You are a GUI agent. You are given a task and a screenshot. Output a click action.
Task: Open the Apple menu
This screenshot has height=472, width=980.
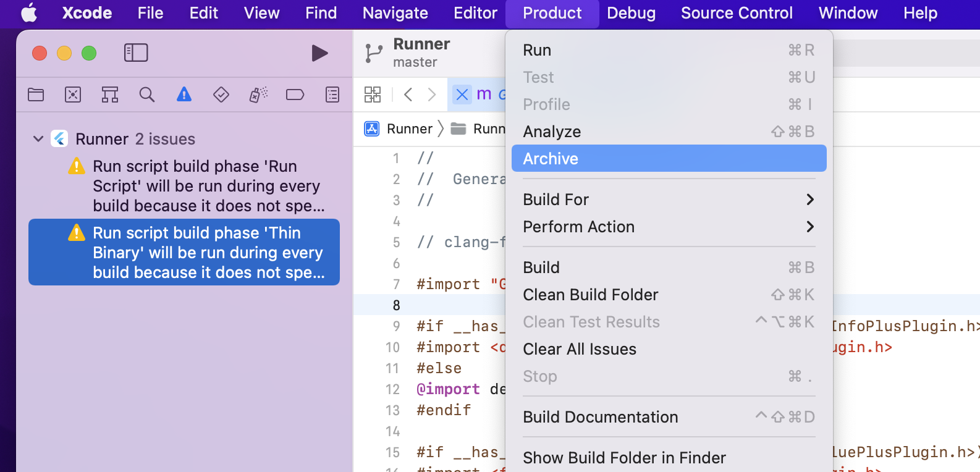point(29,13)
